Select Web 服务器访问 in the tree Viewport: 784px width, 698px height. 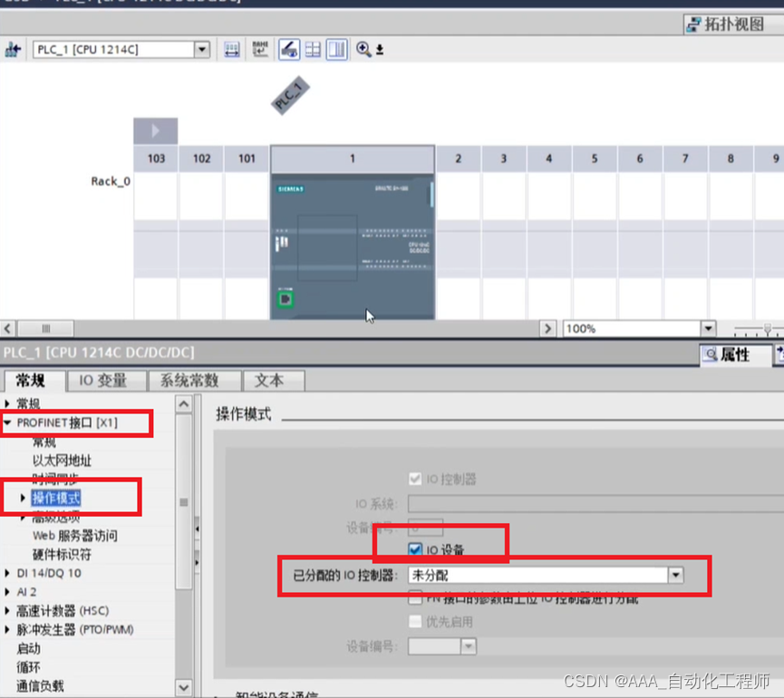pos(75,536)
